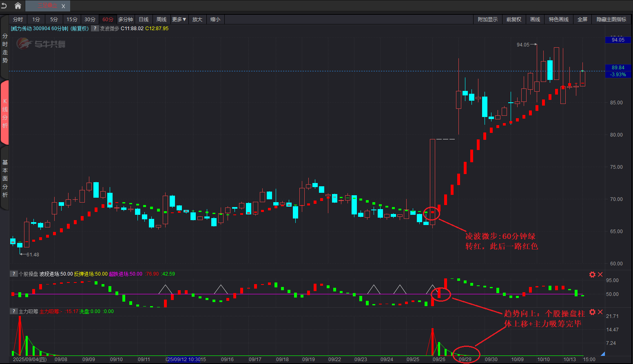Image resolution: width=633 pixels, height=364 pixels.
Task: Close the 个股操盘 indicator panel
Action: tap(600, 274)
